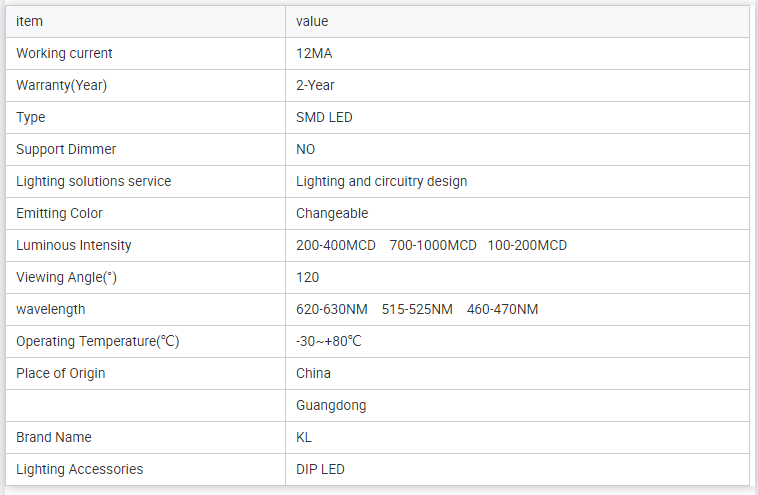758x495 pixels.
Task: Select the 'Support Dimmer' label
Action: pos(66,149)
